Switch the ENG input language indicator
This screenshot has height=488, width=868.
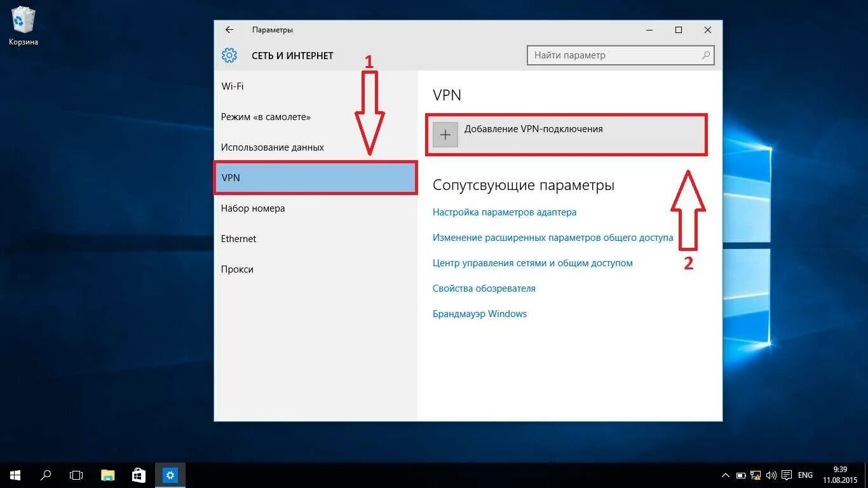coord(805,475)
